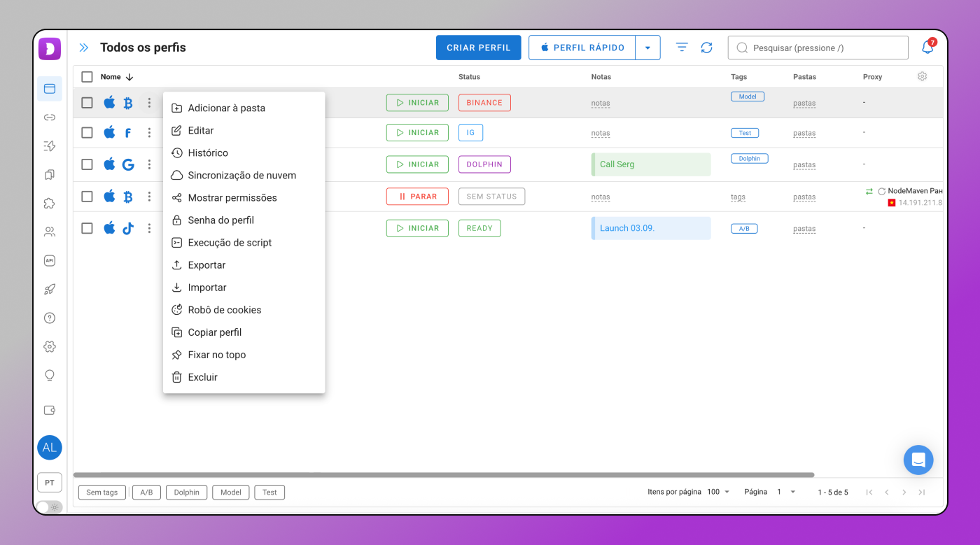This screenshot has width=980, height=545.
Task: Click the Model tag on BINANCE row
Action: coord(748,97)
